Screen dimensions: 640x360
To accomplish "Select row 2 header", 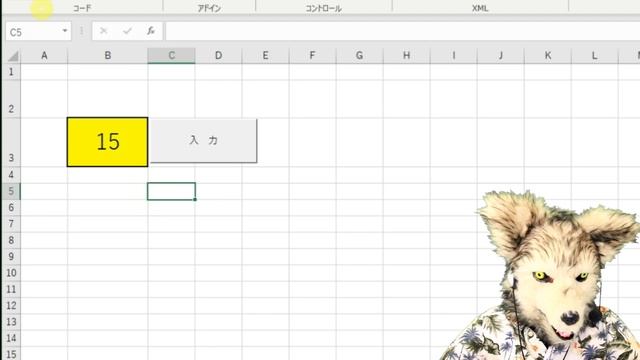I will pyautogui.click(x=11, y=99).
